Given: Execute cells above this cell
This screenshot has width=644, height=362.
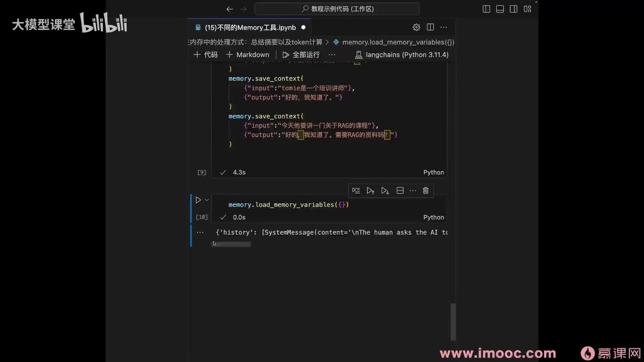Looking at the screenshot, I should 370,191.
